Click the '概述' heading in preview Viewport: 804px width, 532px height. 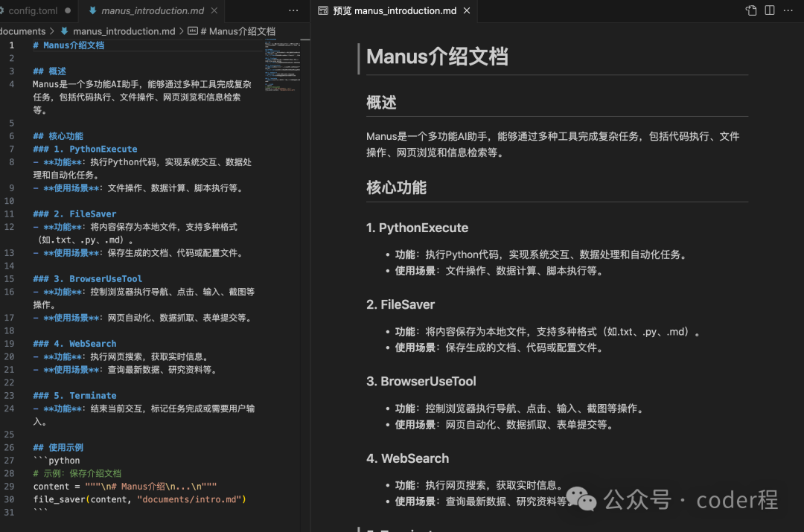[x=381, y=103]
